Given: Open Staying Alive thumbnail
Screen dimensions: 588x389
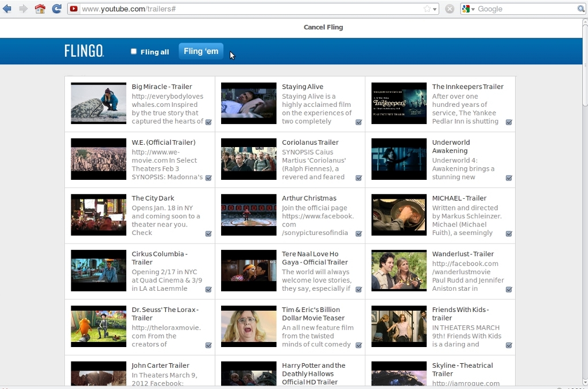Looking at the screenshot, I should pyautogui.click(x=249, y=103).
